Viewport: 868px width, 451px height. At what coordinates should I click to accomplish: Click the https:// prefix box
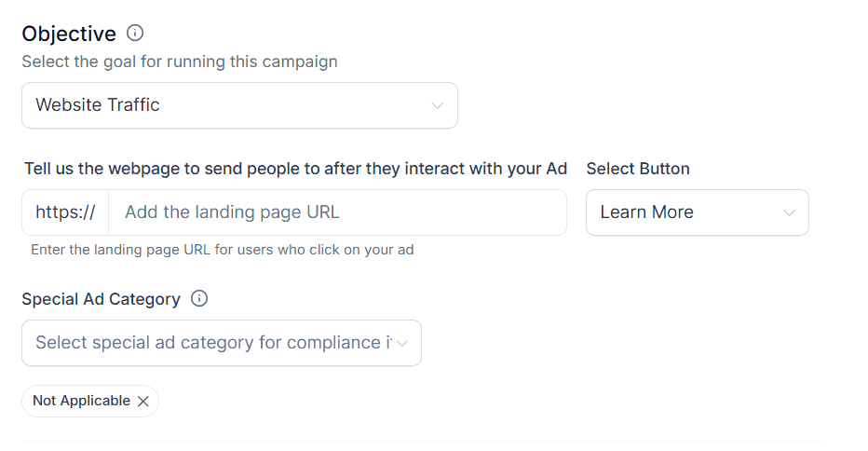pos(65,212)
